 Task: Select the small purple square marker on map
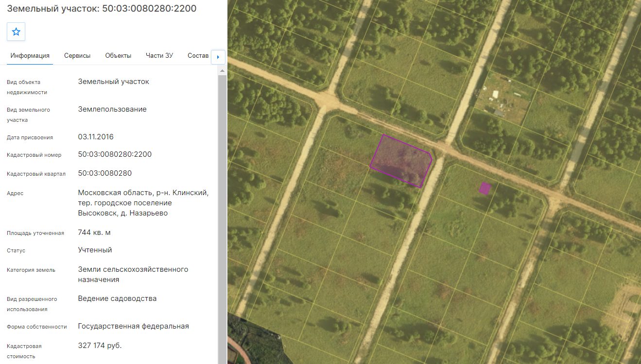pyautogui.click(x=485, y=188)
